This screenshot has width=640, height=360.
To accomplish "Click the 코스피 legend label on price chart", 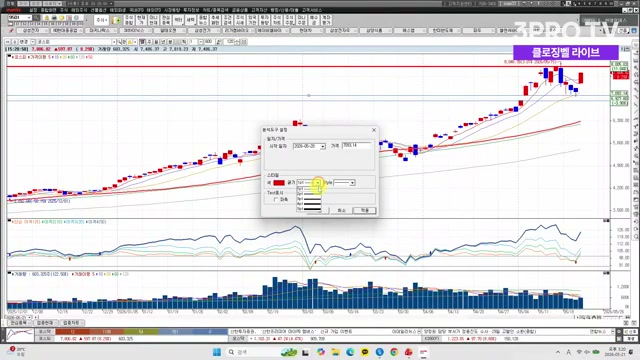I will (20, 57).
